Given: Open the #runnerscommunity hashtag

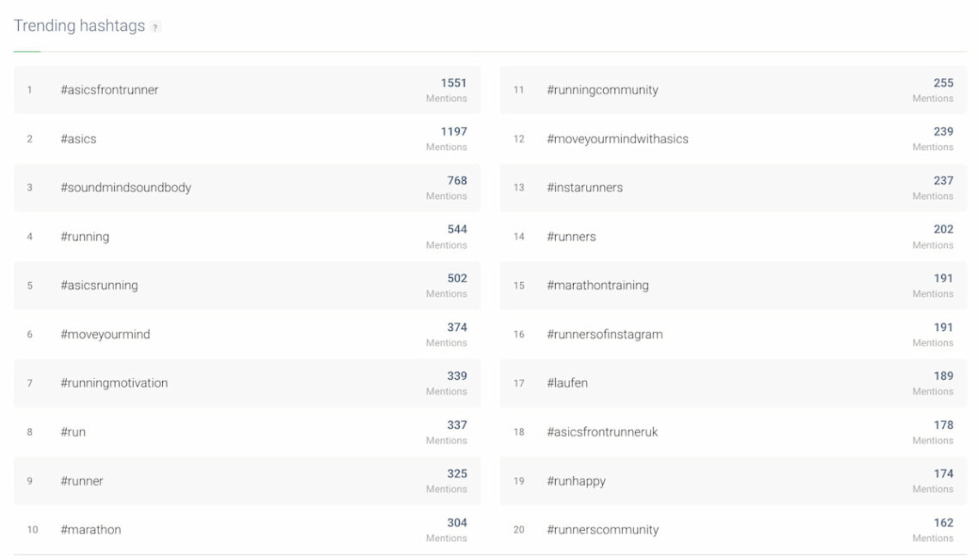Looking at the screenshot, I should coord(602,530).
